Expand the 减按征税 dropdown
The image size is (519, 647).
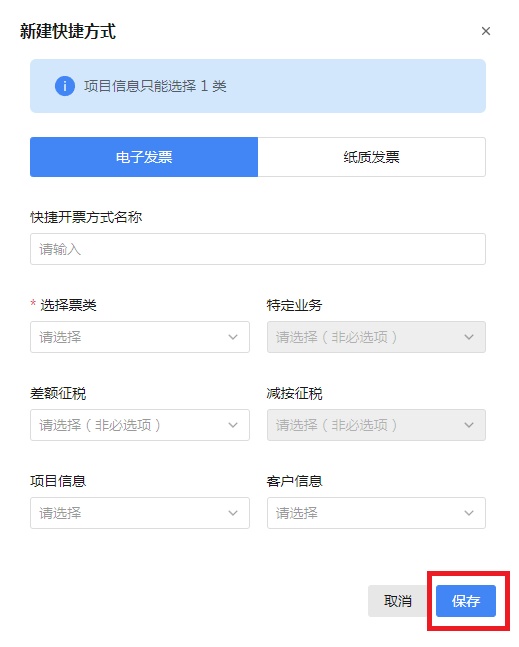(x=376, y=425)
